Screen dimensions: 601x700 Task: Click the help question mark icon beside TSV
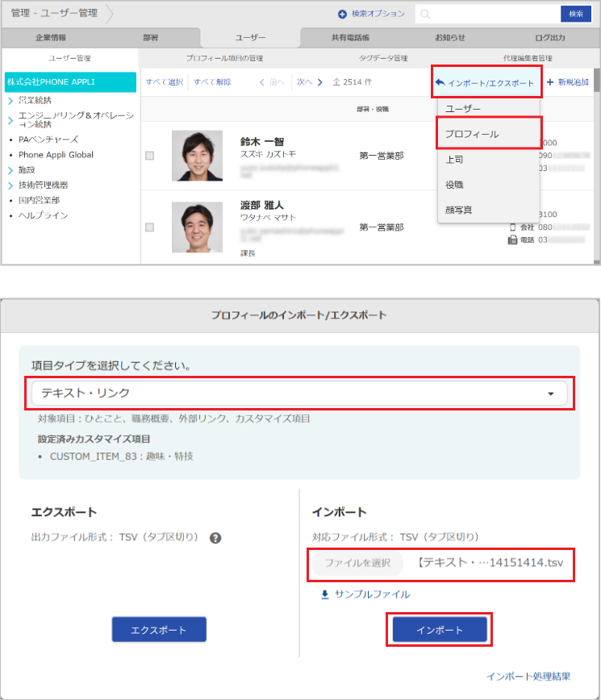[215, 538]
